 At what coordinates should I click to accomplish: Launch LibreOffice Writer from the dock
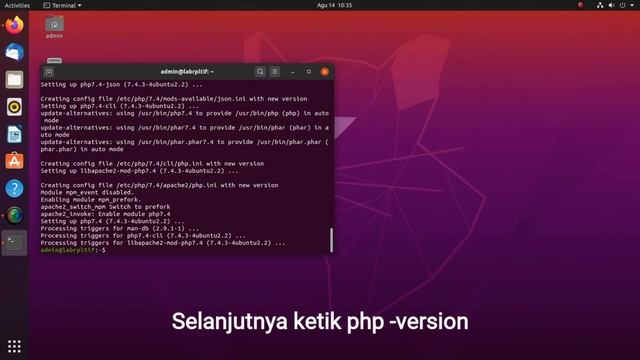point(14,134)
